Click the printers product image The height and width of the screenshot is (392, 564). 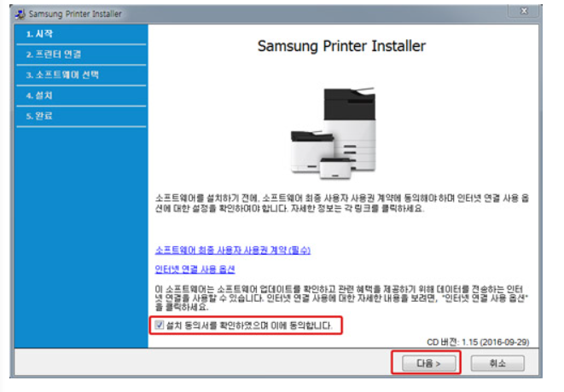[334, 133]
